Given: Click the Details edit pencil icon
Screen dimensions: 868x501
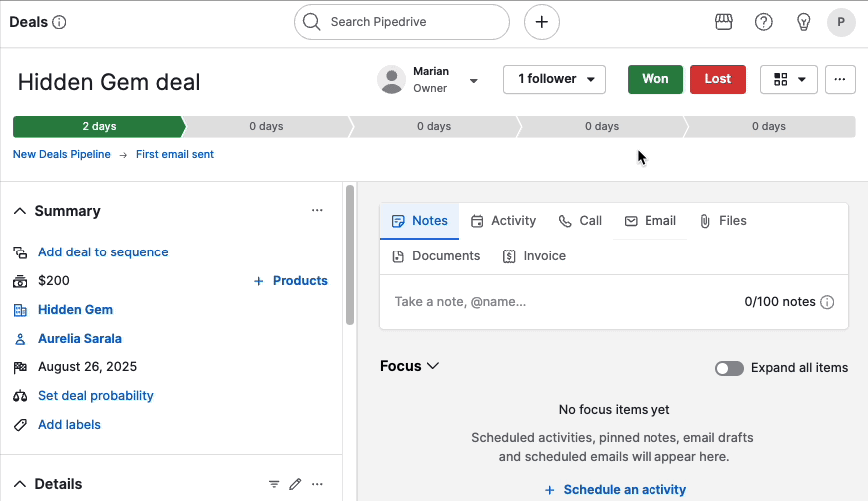Looking at the screenshot, I should pos(295,484).
